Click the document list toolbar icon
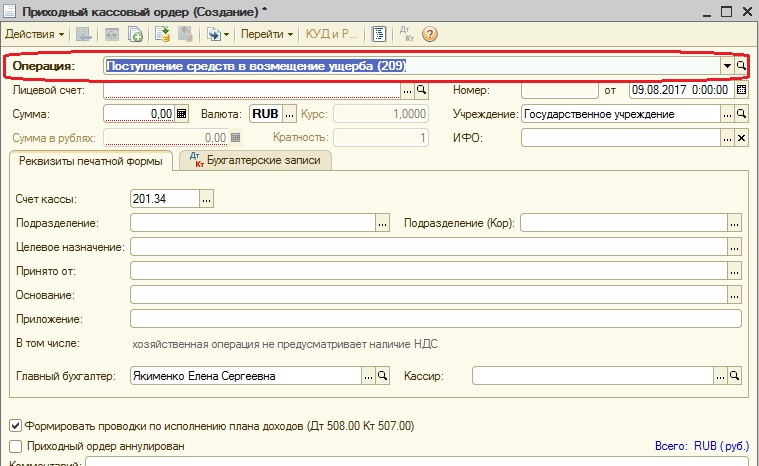 tap(379, 34)
